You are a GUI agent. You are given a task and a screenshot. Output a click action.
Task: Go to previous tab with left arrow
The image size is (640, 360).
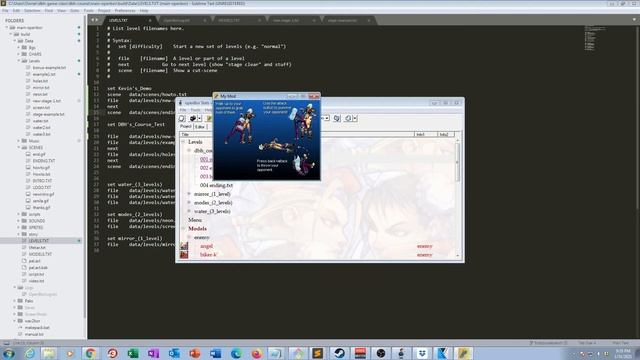point(93,20)
